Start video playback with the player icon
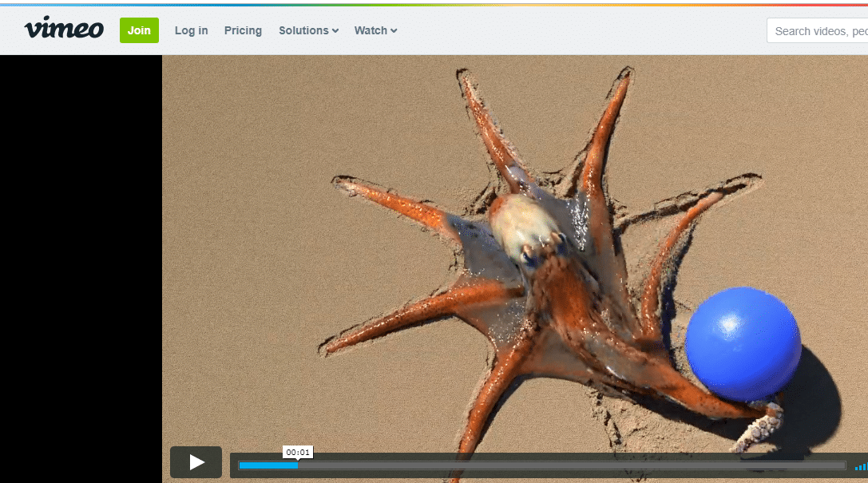 tap(196, 461)
